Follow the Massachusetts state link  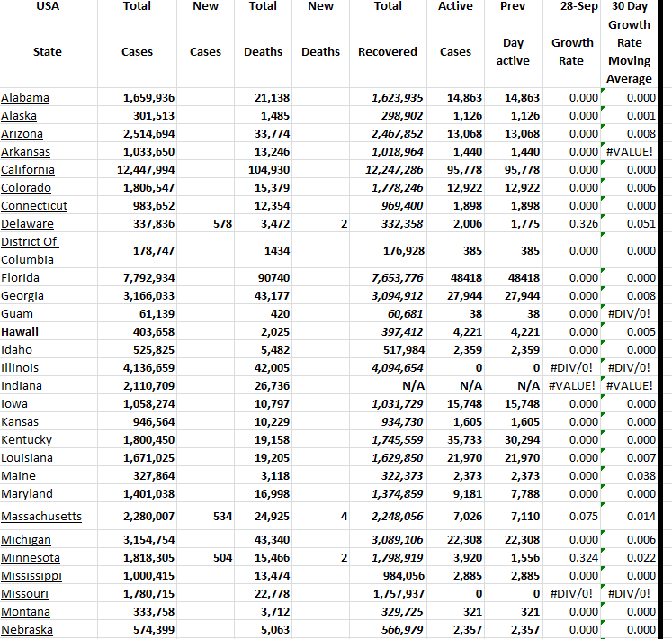[41, 516]
